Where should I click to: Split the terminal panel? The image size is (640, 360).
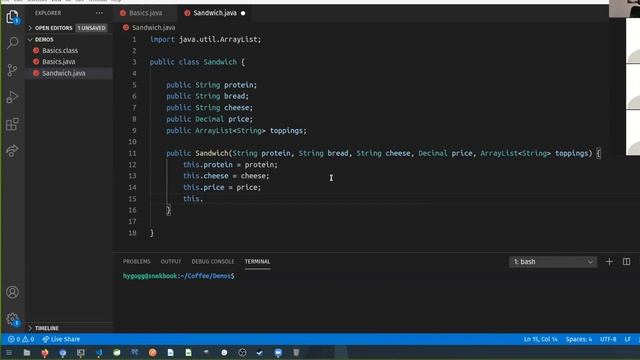coord(626,262)
